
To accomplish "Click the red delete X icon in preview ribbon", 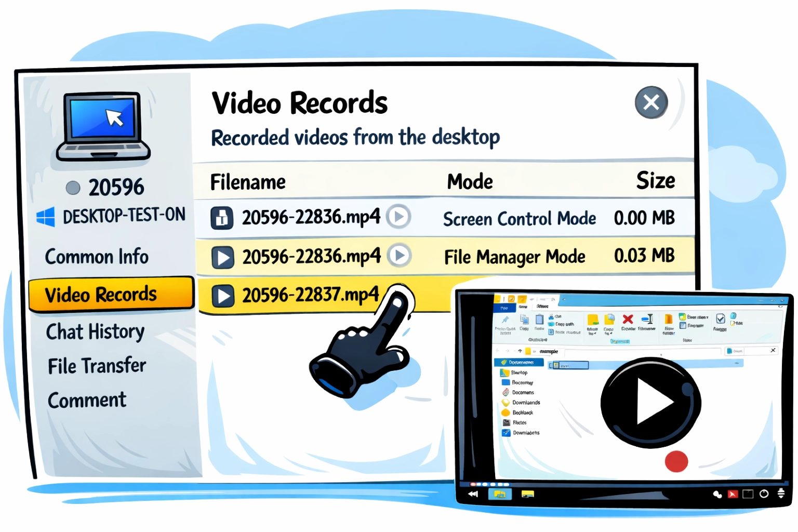I will [628, 320].
